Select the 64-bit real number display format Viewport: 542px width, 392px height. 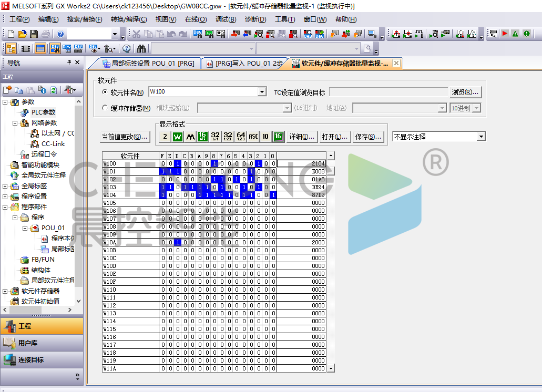pyautogui.click(x=241, y=137)
